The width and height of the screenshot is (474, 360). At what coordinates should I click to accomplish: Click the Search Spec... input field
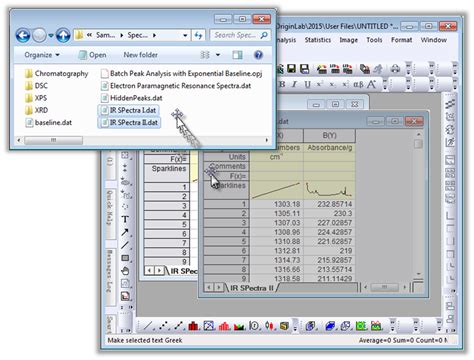coord(240,35)
